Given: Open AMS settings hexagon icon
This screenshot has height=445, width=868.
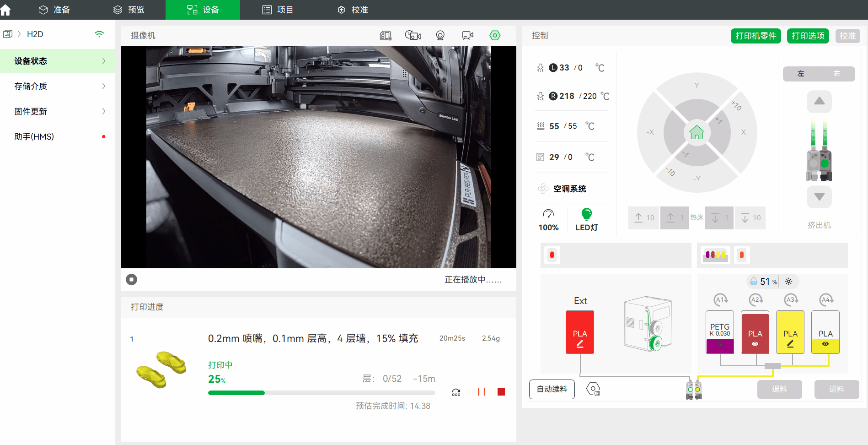Looking at the screenshot, I should [593, 389].
